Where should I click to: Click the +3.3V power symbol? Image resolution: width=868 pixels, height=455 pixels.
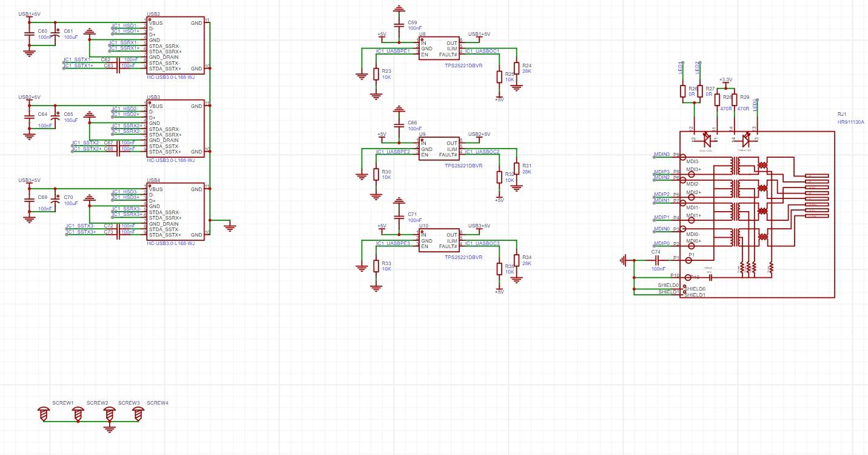click(725, 79)
